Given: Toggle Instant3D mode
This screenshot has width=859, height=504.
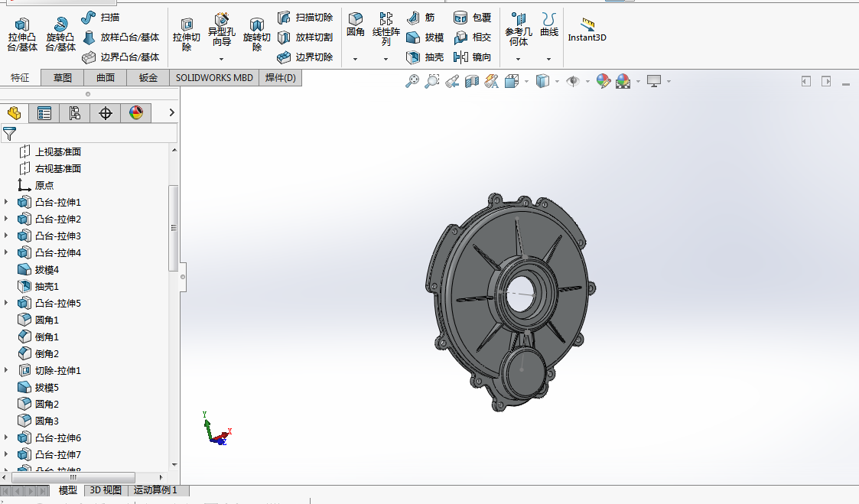Looking at the screenshot, I should (587, 30).
